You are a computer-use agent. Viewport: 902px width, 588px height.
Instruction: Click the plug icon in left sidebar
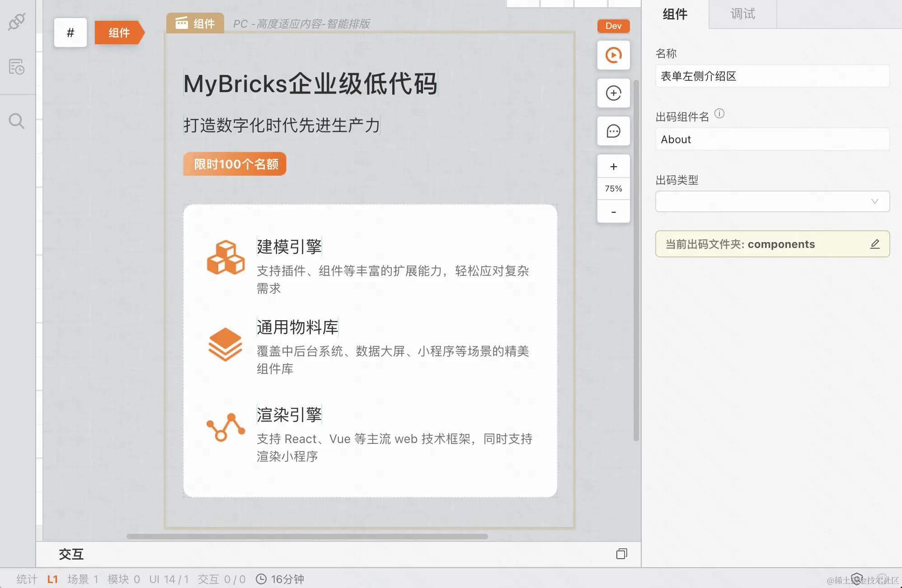(17, 21)
